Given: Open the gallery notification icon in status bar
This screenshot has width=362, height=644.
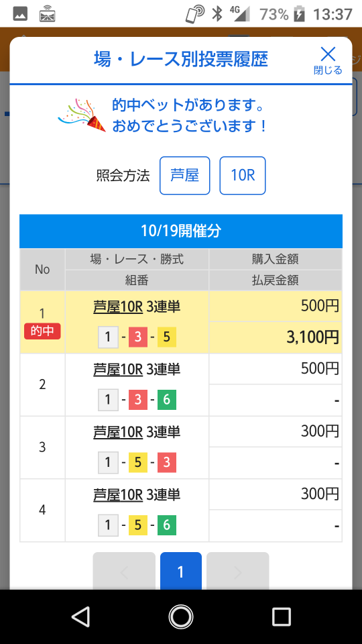Looking at the screenshot, I should (x=20, y=14).
